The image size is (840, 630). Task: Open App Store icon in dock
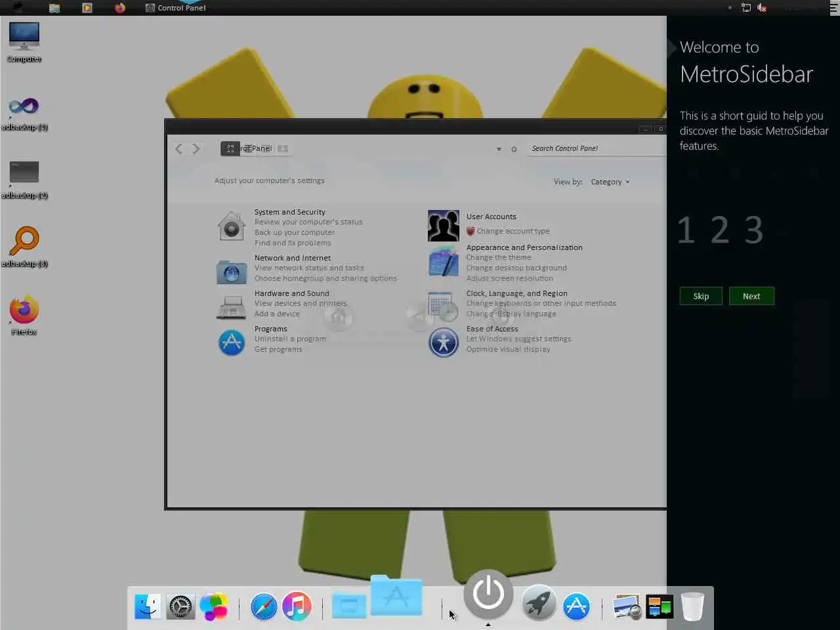click(x=576, y=606)
